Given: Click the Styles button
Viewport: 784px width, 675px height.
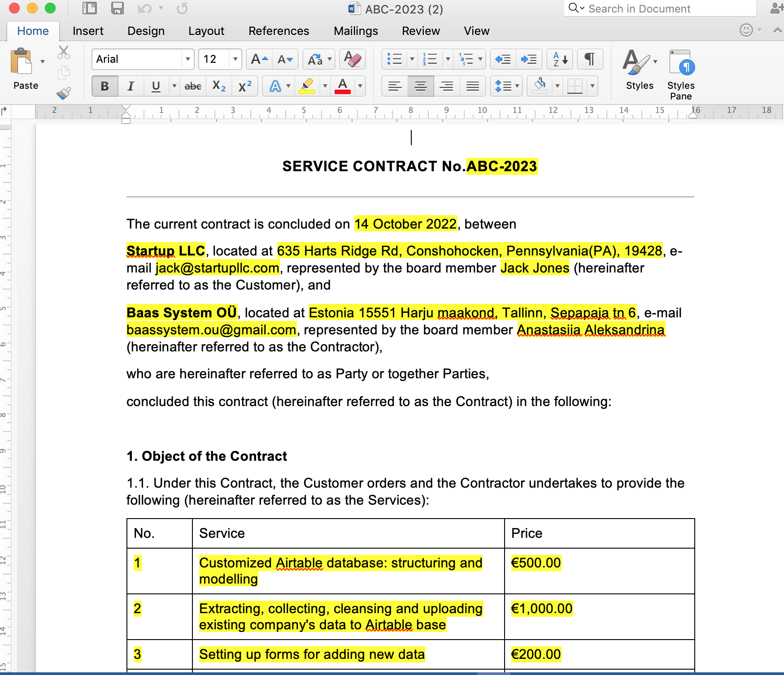Looking at the screenshot, I should (639, 72).
